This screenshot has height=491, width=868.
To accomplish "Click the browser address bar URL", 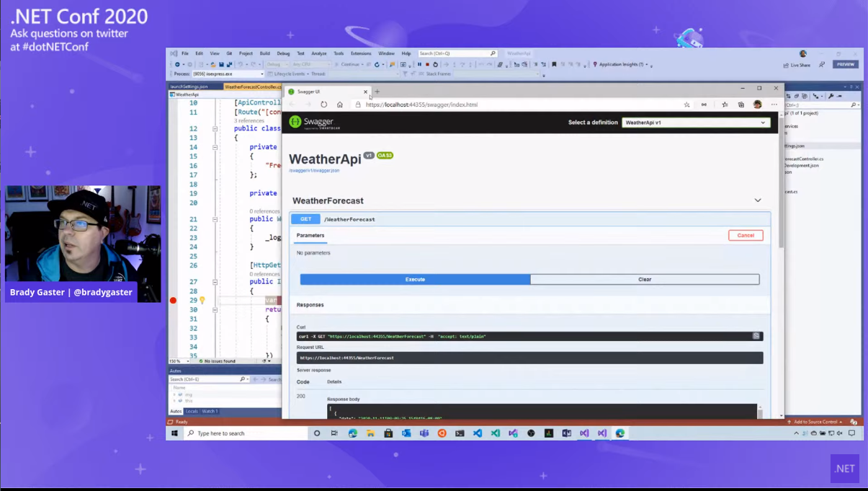I will tap(421, 105).
